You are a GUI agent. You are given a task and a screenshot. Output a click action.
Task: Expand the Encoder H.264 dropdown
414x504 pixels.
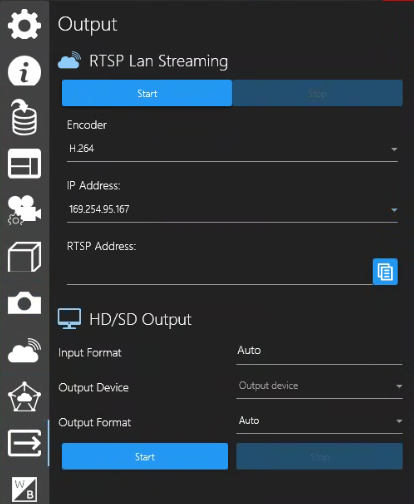pos(232,149)
